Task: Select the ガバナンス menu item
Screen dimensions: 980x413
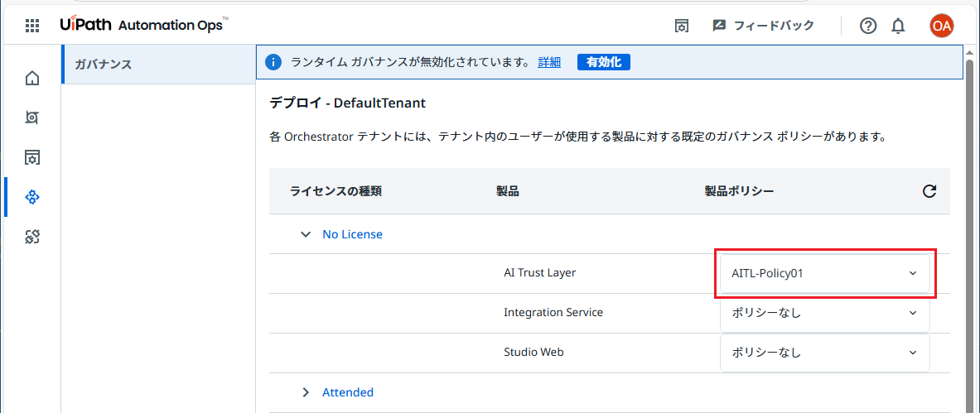Action: 159,64
